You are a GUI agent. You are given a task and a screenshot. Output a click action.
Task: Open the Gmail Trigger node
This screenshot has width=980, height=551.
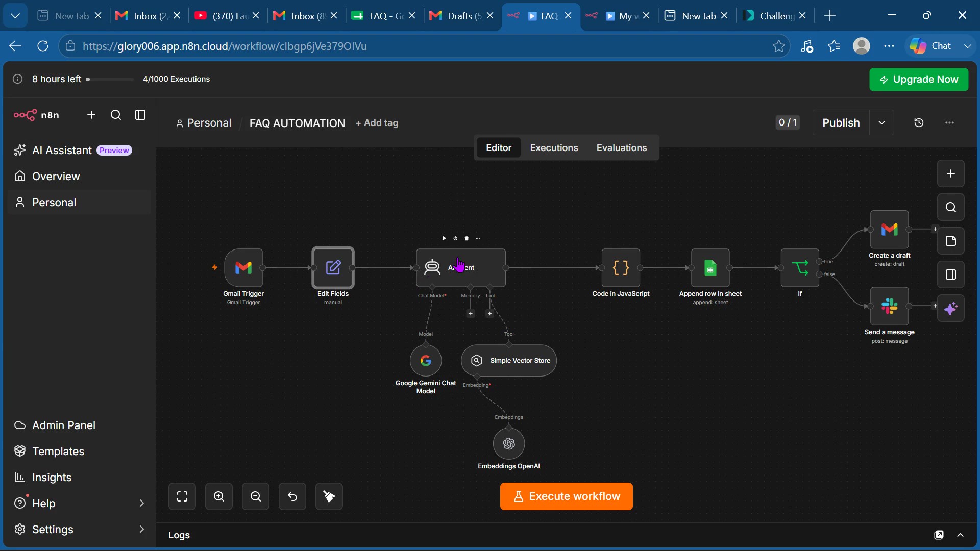(243, 267)
